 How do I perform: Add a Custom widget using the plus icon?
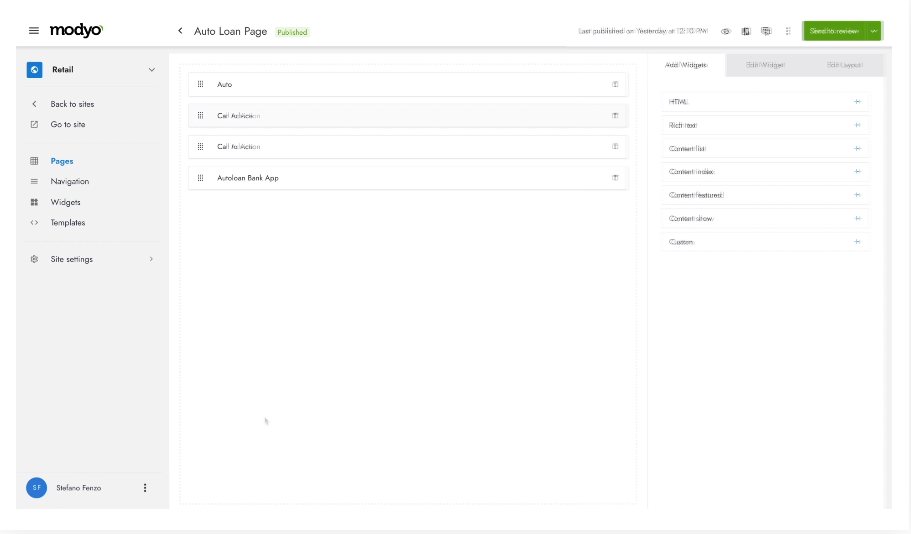(x=857, y=242)
